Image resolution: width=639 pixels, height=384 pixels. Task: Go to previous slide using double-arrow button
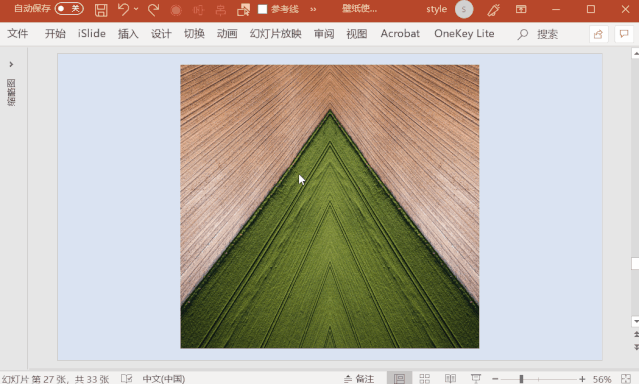point(636,335)
